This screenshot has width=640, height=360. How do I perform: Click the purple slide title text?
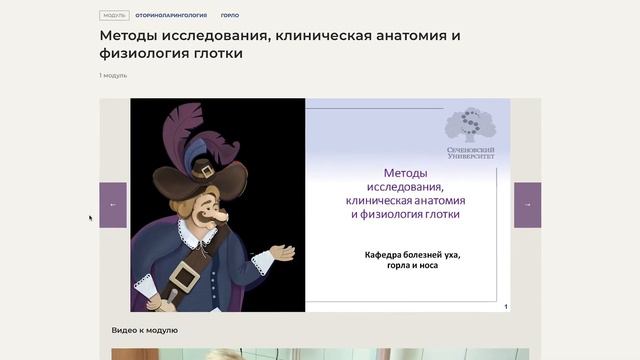[405, 193]
